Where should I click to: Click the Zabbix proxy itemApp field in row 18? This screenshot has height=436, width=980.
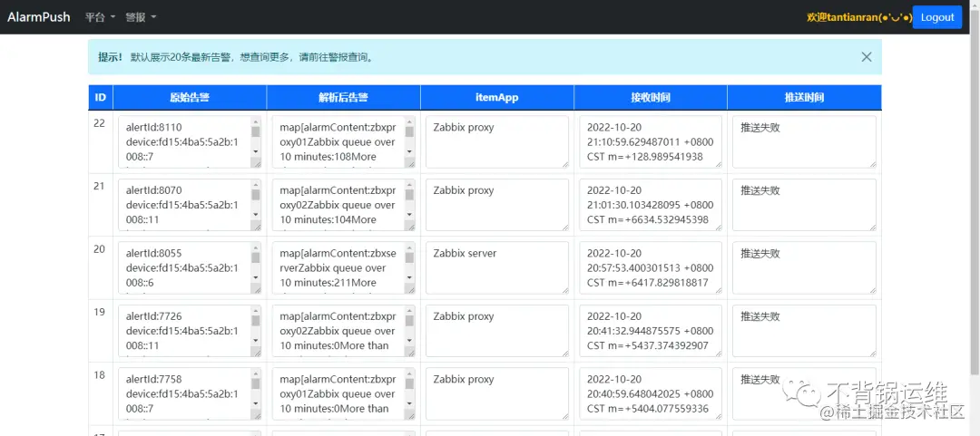[x=497, y=393]
